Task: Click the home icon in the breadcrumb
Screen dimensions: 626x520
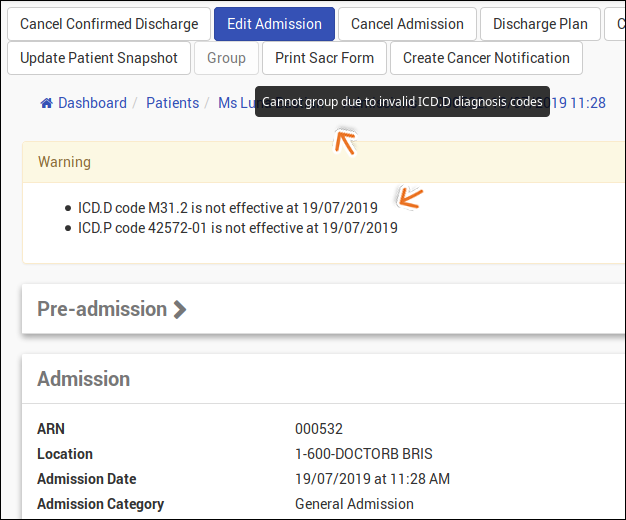Action: coord(46,103)
